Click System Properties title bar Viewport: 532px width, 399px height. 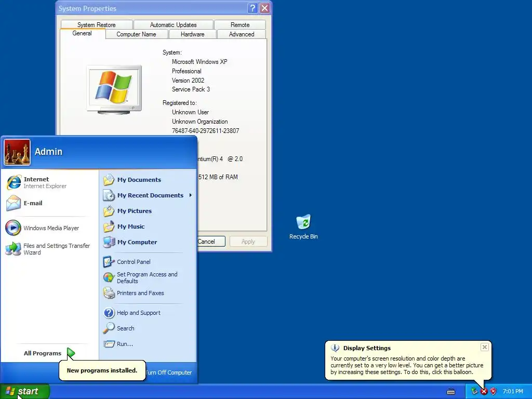tap(152, 8)
